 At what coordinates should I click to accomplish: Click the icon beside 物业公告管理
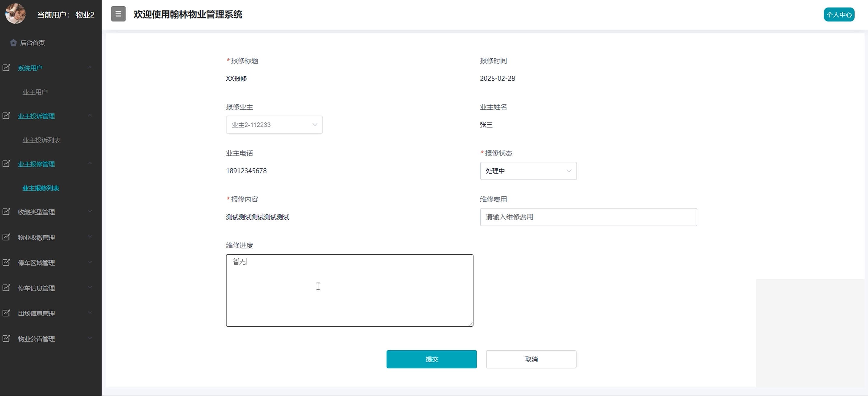6,338
